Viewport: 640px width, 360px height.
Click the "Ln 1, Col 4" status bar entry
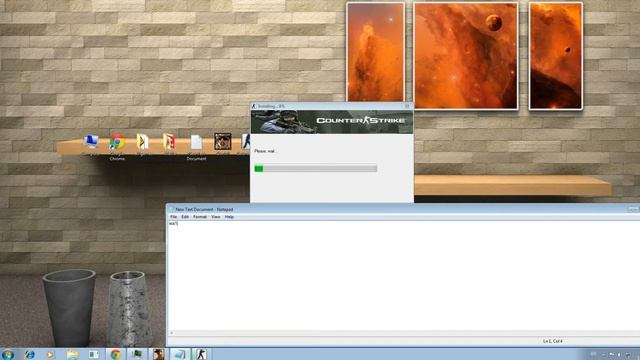[552, 341]
